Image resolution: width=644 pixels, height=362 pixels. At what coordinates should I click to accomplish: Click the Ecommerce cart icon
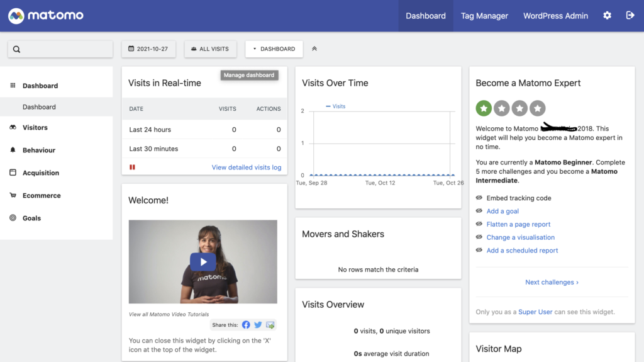(x=13, y=195)
